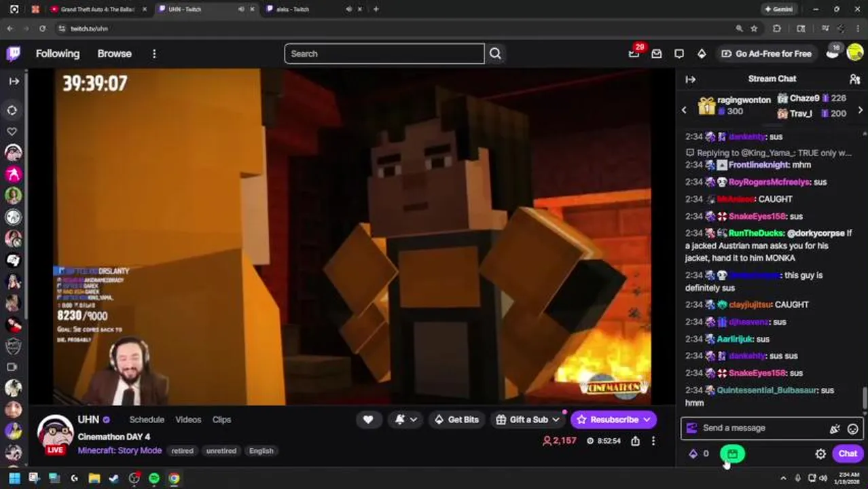The image size is (868, 489).
Task: Open the Browse page
Action: (x=114, y=54)
